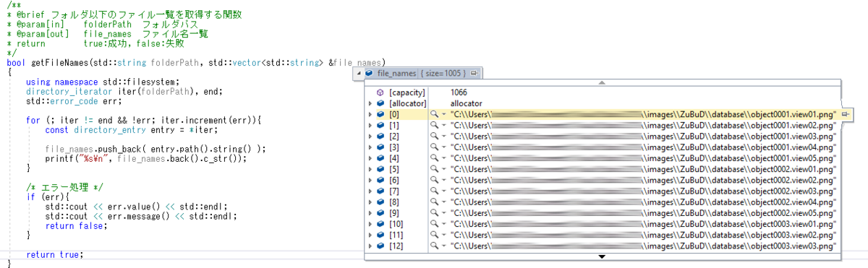
Task: Open text visualizer magnifier for element [7]
Action: click(434, 190)
